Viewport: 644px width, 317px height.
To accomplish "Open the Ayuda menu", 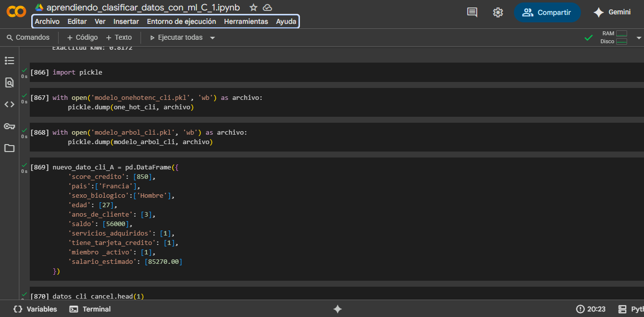I will pyautogui.click(x=286, y=21).
